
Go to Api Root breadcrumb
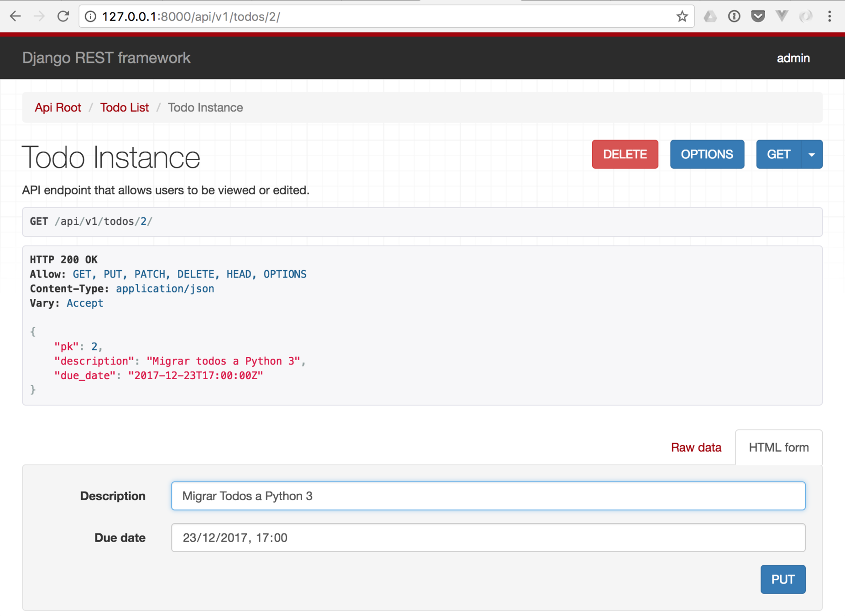tap(58, 107)
